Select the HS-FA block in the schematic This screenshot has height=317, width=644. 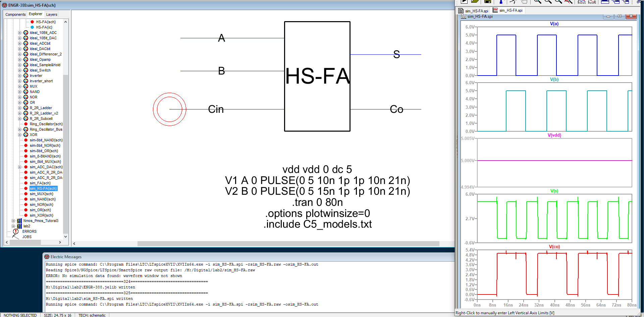(x=317, y=76)
